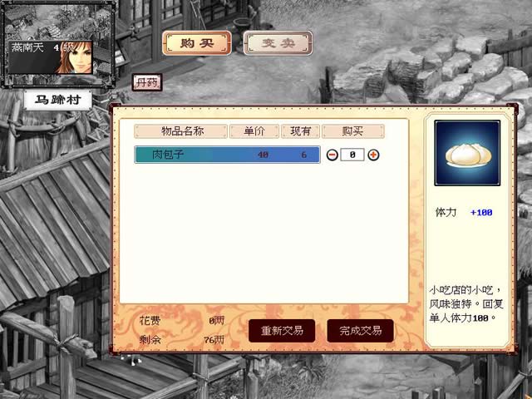This screenshot has width=532, height=399.
Task: Click the 重新交易 button
Action: (282, 331)
